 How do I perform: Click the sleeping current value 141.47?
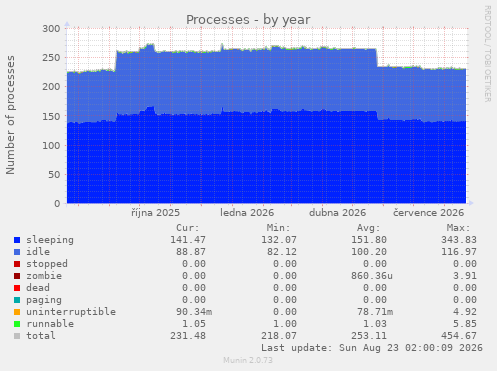pyautogui.click(x=188, y=240)
